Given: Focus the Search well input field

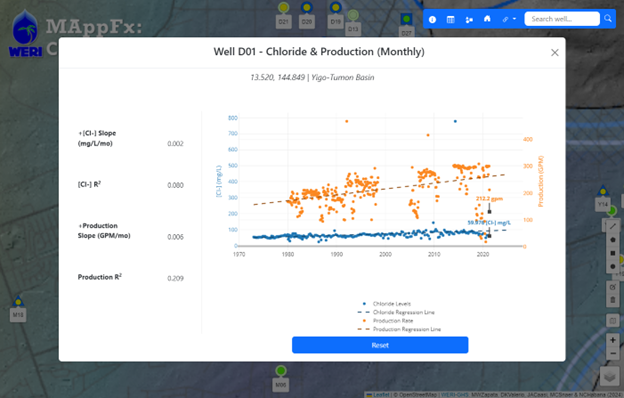Looking at the screenshot, I should click(x=562, y=19).
